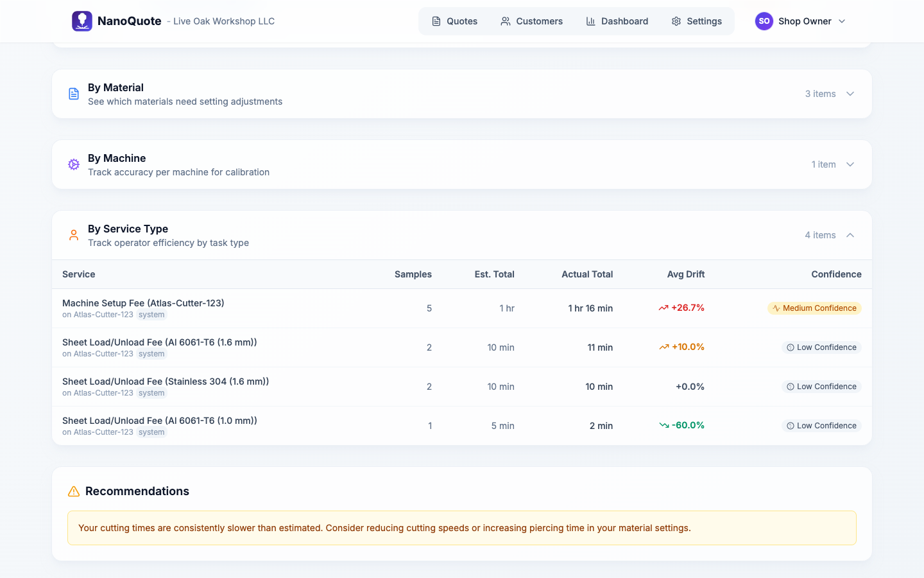This screenshot has width=924, height=578.
Task: Click the upward trend icon beside +26.7%
Action: click(x=663, y=308)
